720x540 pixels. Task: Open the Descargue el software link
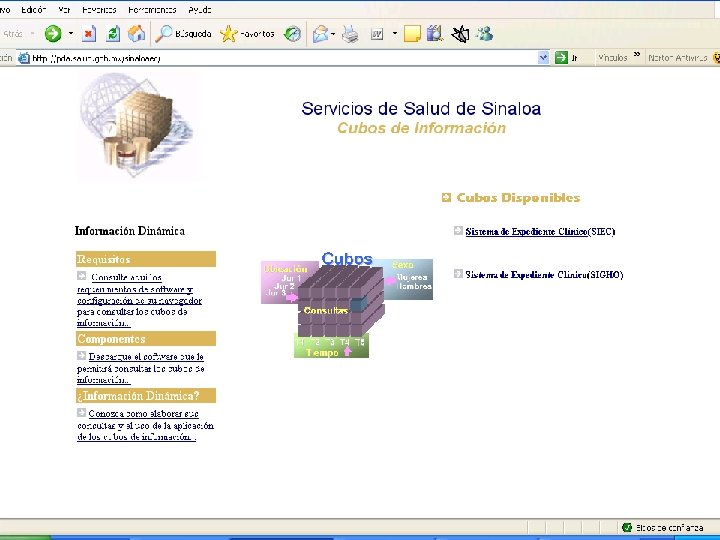click(x=141, y=368)
